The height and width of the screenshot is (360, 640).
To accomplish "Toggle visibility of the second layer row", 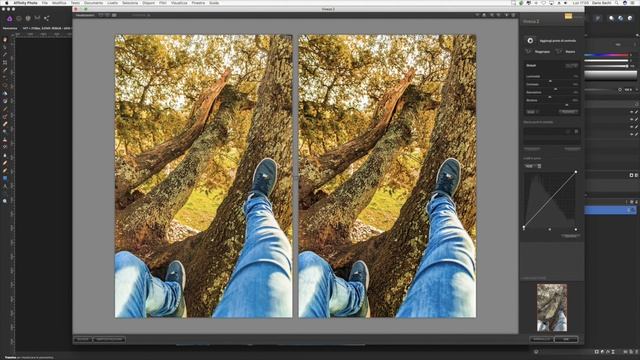I will click(631, 119).
